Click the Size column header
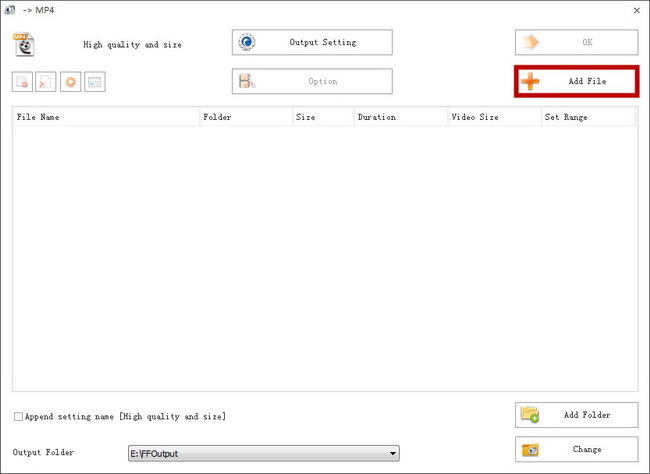The height and width of the screenshot is (474, 650). [323, 117]
